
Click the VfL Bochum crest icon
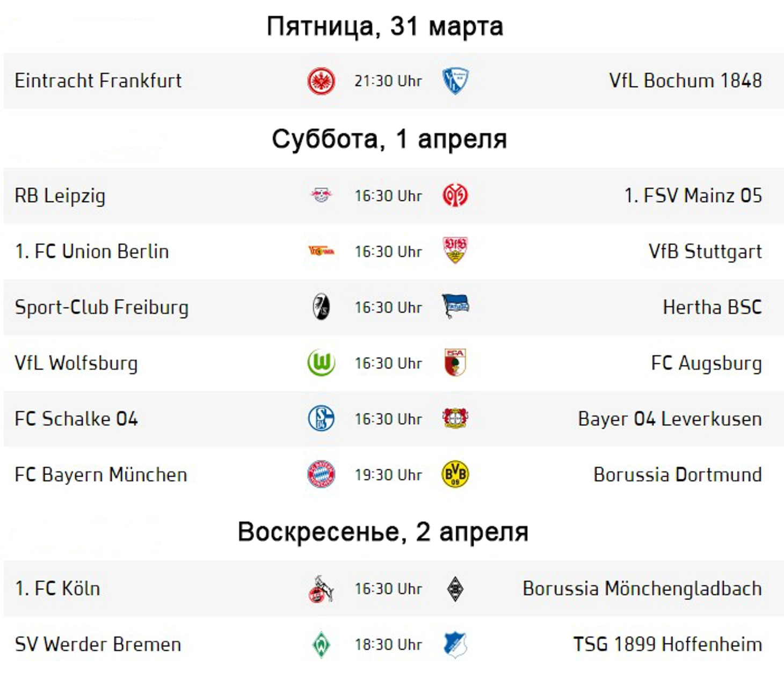coord(455,81)
